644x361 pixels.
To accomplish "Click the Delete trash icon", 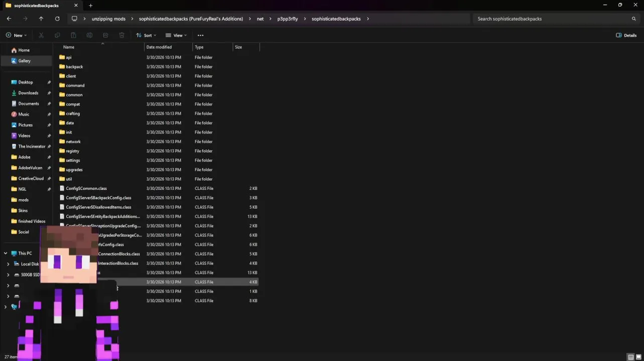I will (x=121, y=35).
